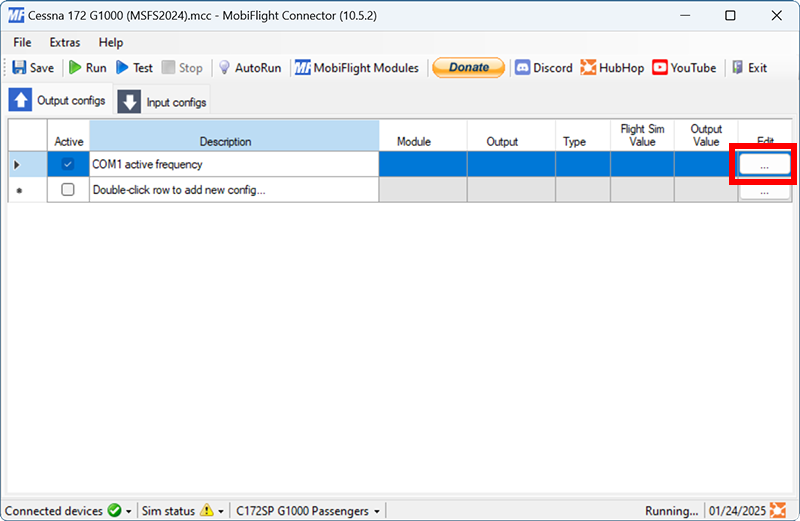Switch to Output configs tab

[57, 100]
